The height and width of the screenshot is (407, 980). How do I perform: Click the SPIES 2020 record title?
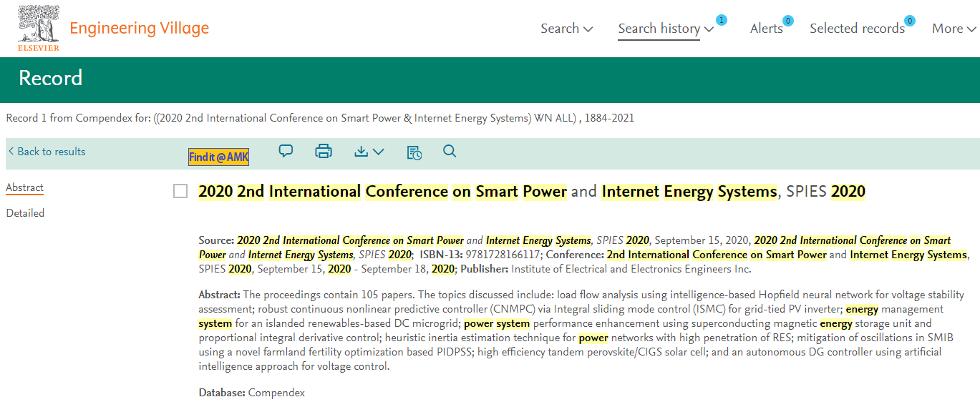pyautogui.click(x=531, y=191)
